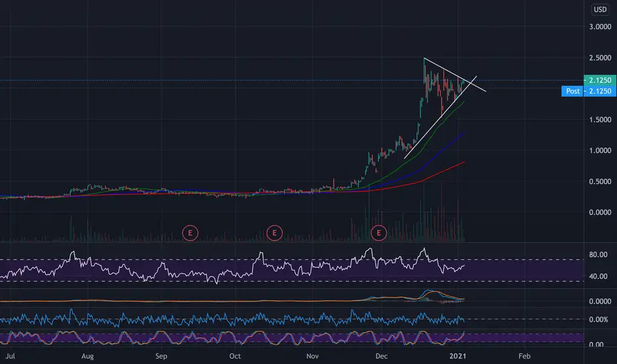Click the RSI 40.00 scale label
The image size is (617, 364).
click(x=598, y=277)
